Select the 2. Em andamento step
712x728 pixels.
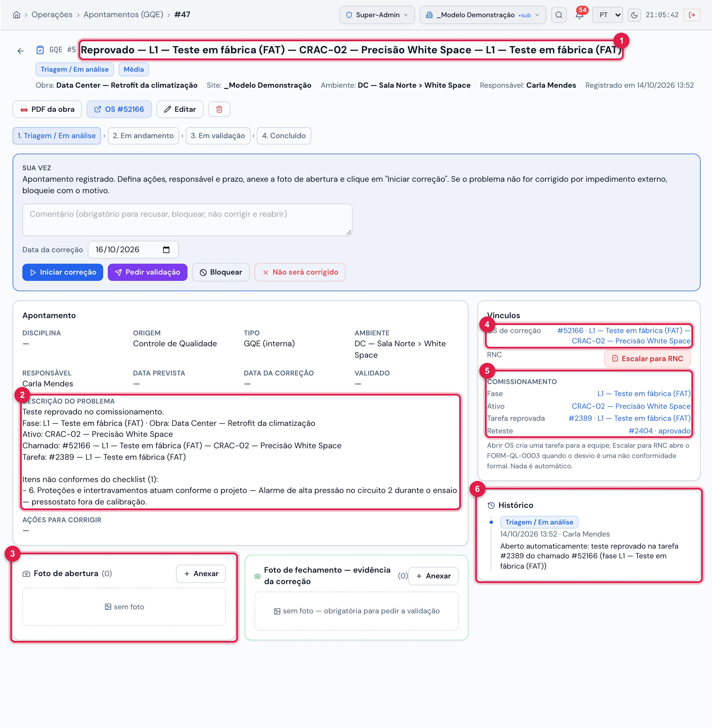pyautogui.click(x=143, y=136)
